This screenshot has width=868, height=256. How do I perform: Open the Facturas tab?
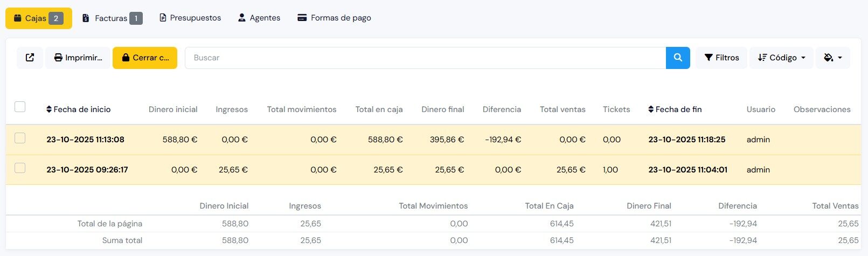pyautogui.click(x=112, y=18)
